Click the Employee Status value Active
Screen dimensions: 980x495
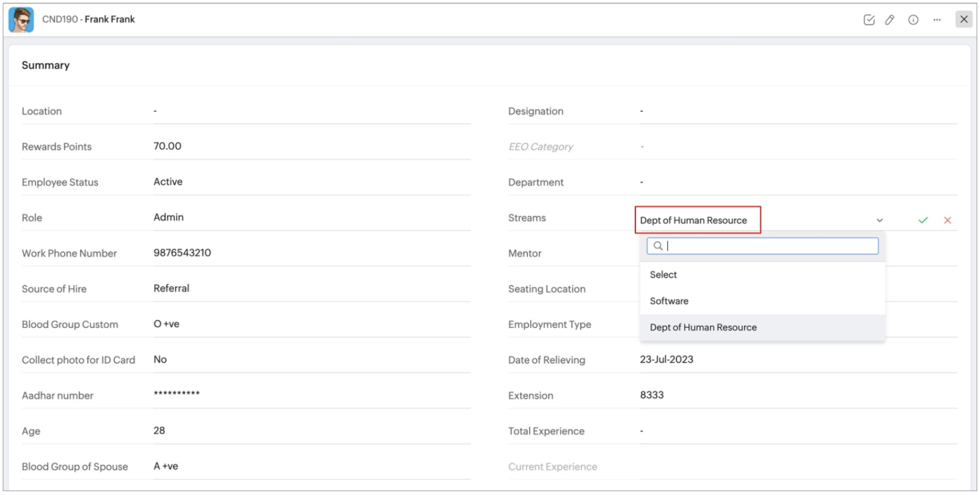(x=168, y=182)
